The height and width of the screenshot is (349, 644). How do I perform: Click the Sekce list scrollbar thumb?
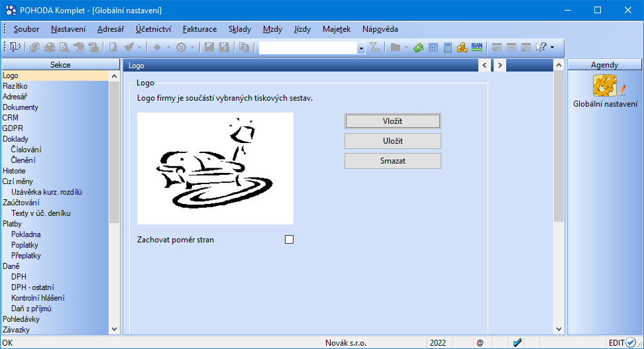(114, 152)
